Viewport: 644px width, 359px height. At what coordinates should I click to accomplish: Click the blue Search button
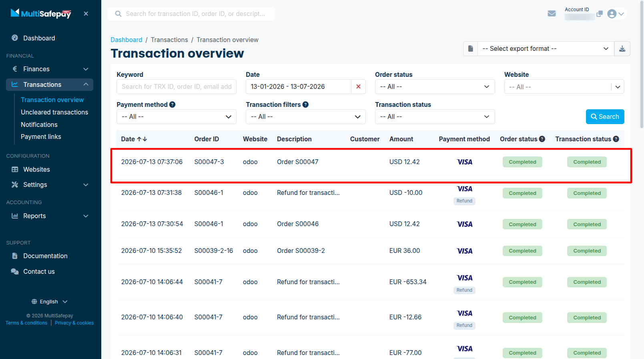click(x=605, y=116)
